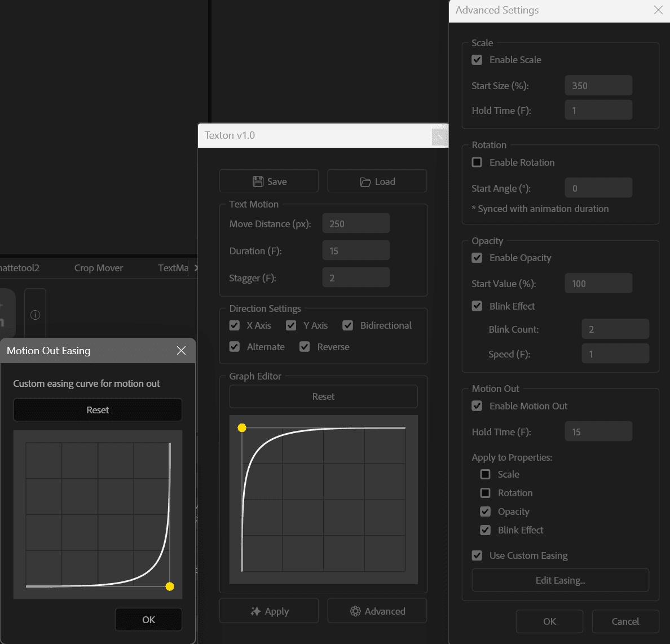Screen dimensions: 670x644
Task: Switch to the Crop Mover tab
Action: pyautogui.click(x=99, y=268)
